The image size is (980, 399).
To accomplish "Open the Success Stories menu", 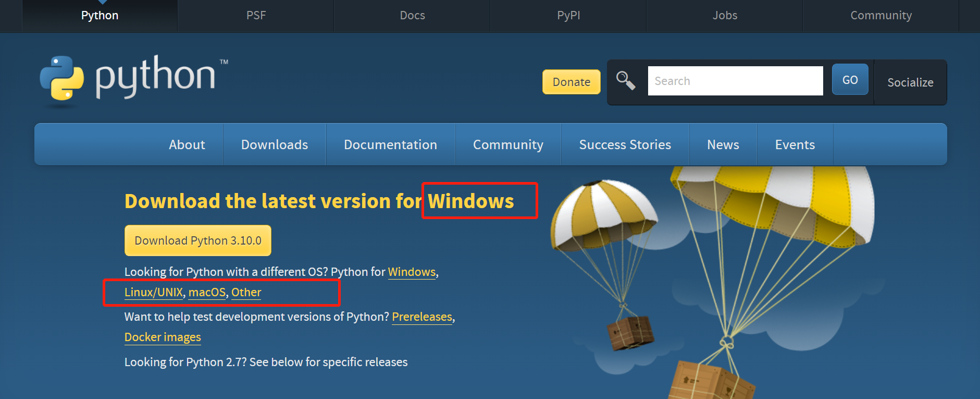I will [x=625, y=144].
